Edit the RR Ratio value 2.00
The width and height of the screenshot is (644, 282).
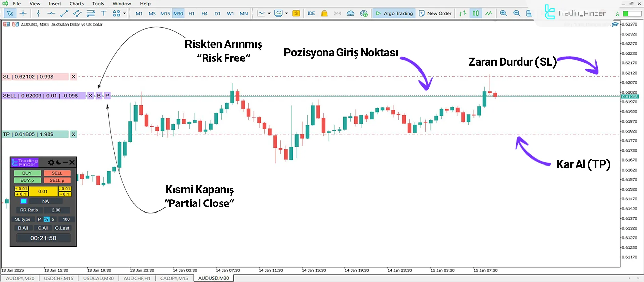(56, 210)
